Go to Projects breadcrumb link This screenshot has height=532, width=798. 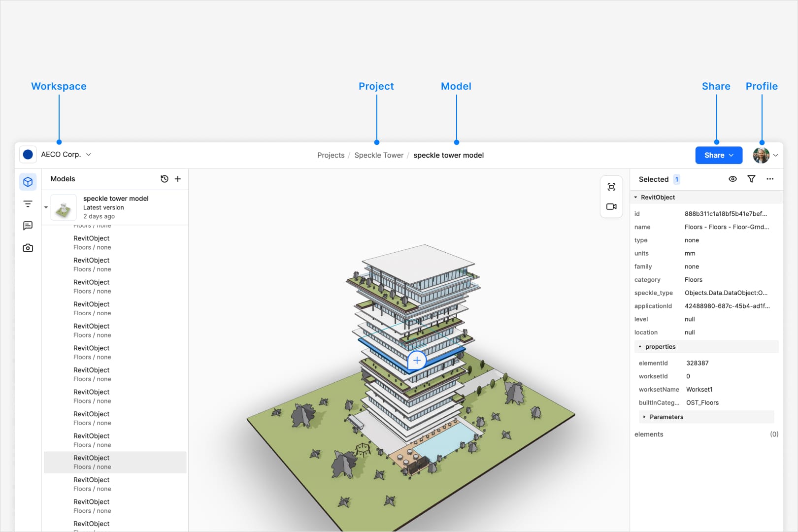tap(331, 155)
